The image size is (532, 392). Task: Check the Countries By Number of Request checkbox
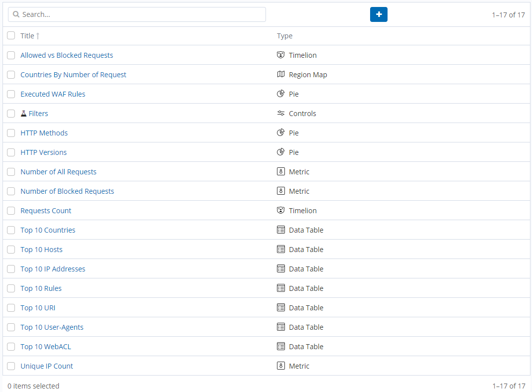(x=11, y=75)
